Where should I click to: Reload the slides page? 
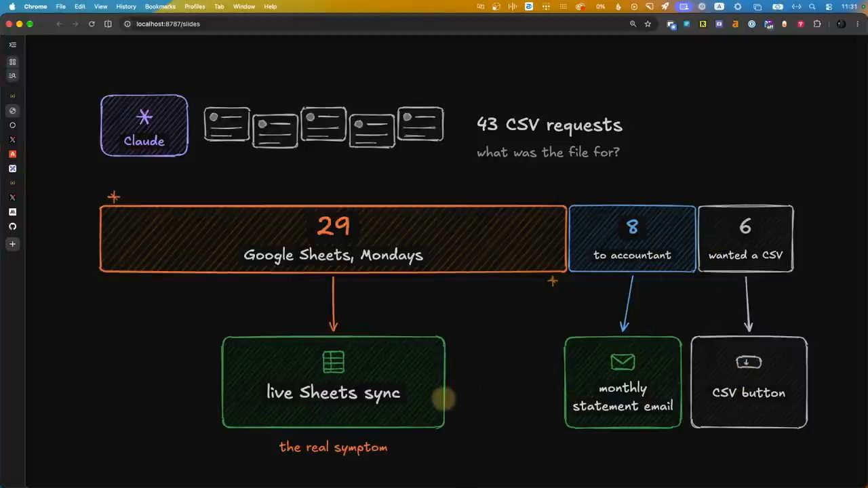pos(92,24)
